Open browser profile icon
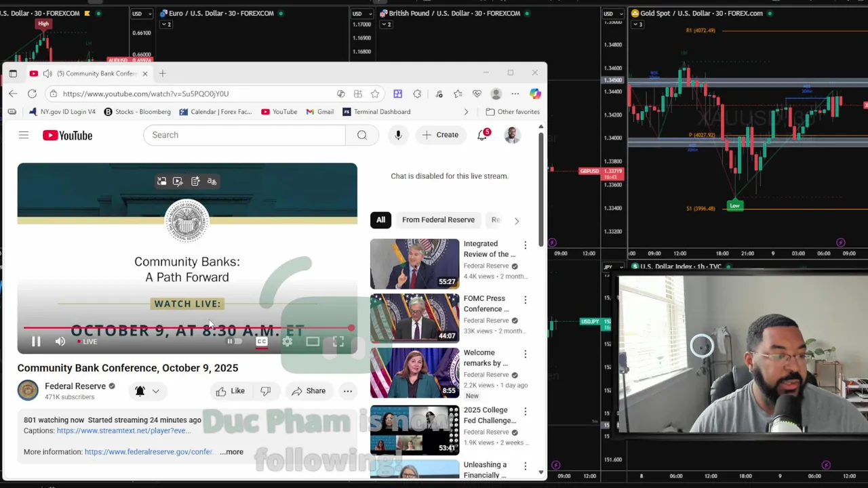868x488 pixels. 496,94
